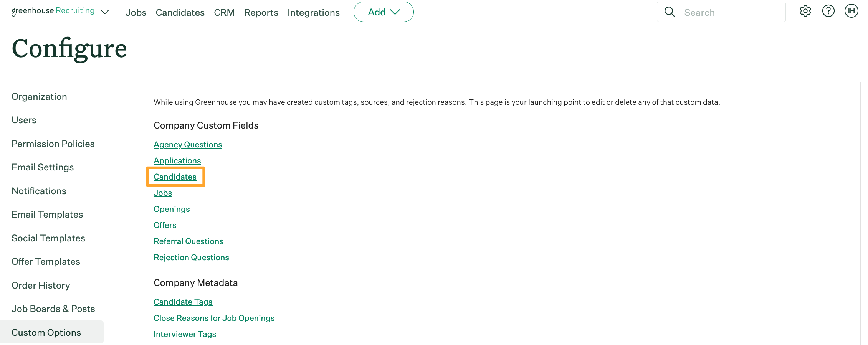Image resolution: width=868 pixels, height=345 pixels.
Task: Open the Candidate Tags link
Action: tap(183, 302)
